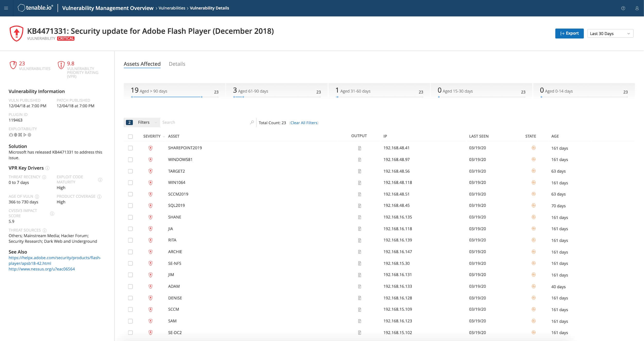Viewport: 644px width, 341px height.
Task: Tick the checkbox for WINDOWS81 asset
Action: [x=130, y=160]
